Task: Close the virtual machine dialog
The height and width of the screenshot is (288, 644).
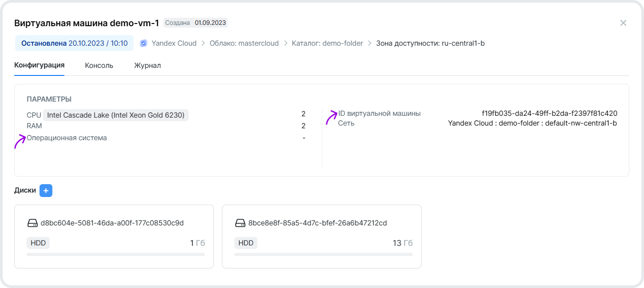Action: [x=623, y=23]
